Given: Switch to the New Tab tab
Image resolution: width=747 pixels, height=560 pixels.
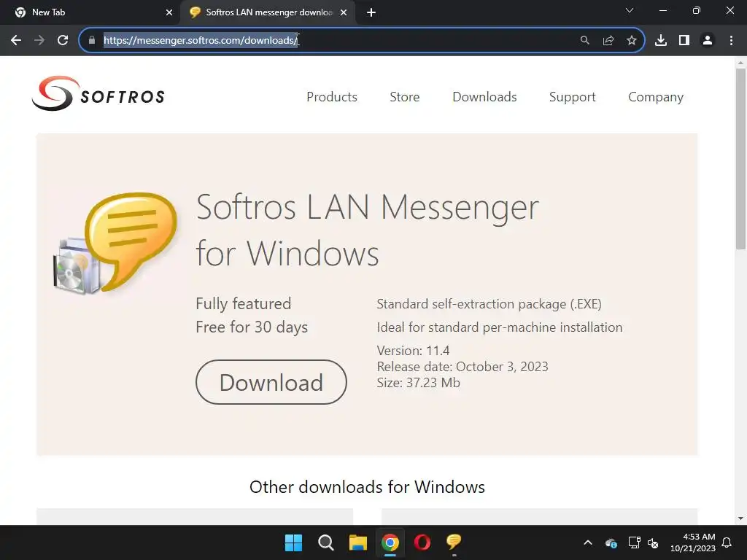Looking at the screenshot, I should pyautogui.click(x=90, y=12).
